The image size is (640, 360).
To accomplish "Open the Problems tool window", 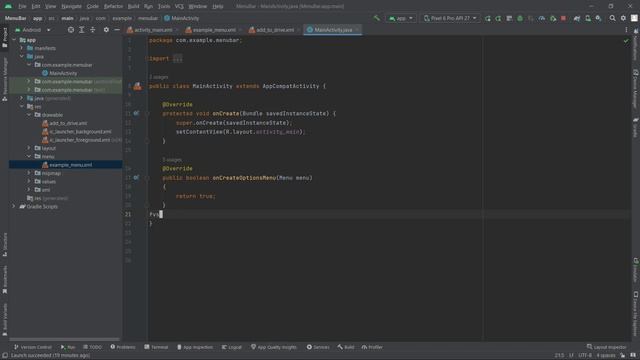I will (x=123, y=347).
